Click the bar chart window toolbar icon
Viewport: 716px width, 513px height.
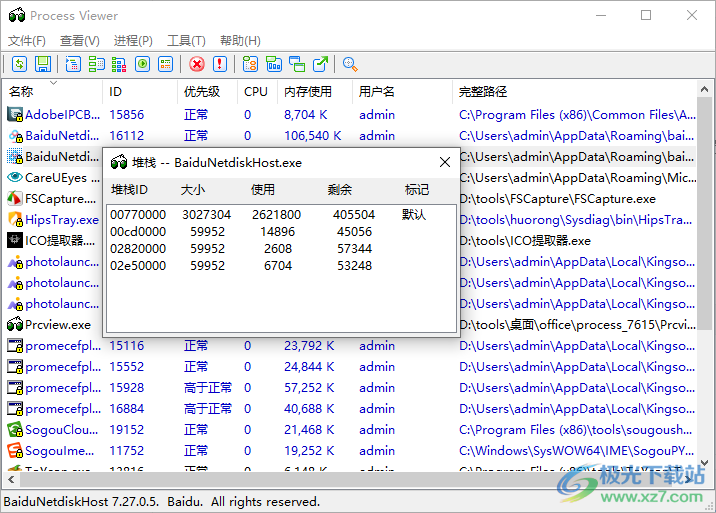274,64
